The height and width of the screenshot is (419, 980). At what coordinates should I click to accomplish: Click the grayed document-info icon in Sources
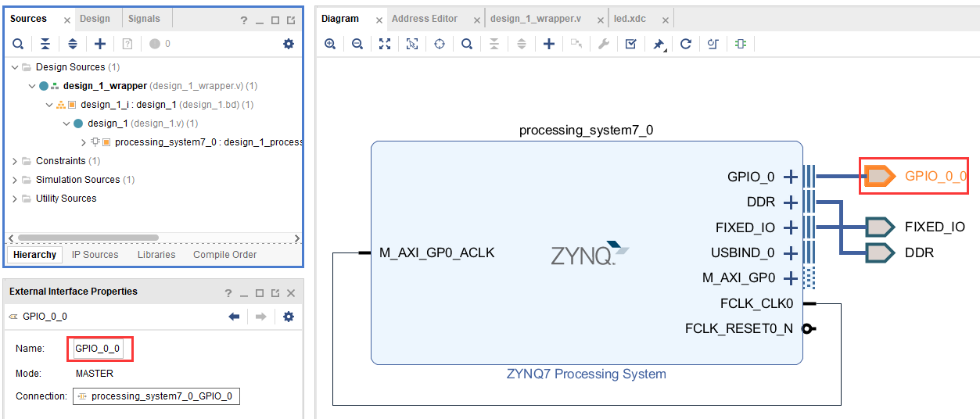(x=128, y=44)
